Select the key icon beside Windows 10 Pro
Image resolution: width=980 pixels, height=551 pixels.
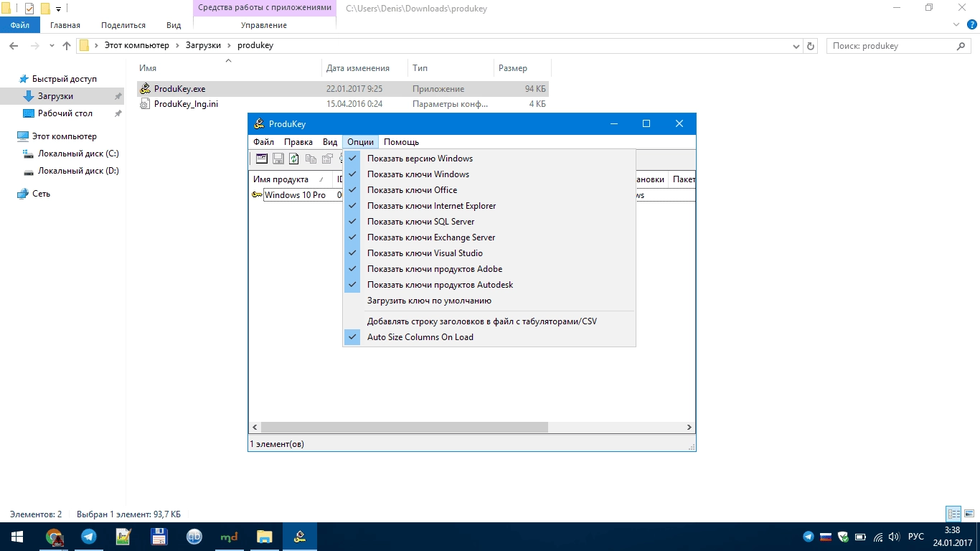pyautogui.click(x=257, y=195)
